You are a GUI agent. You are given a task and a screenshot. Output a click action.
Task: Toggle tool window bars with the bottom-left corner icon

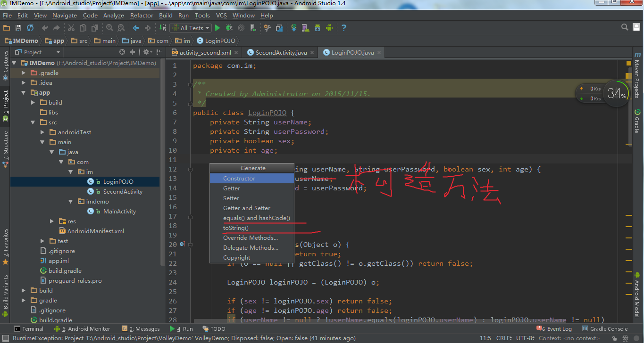(5, 338)
